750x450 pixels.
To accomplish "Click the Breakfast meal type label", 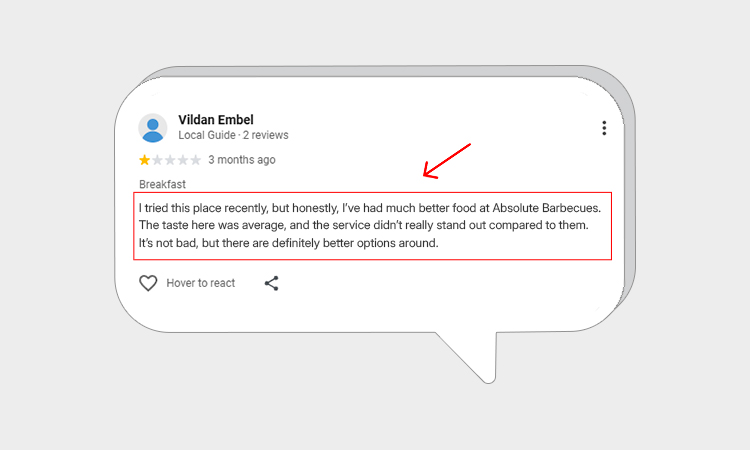I will pyautogui.click(x=162, y=184).
